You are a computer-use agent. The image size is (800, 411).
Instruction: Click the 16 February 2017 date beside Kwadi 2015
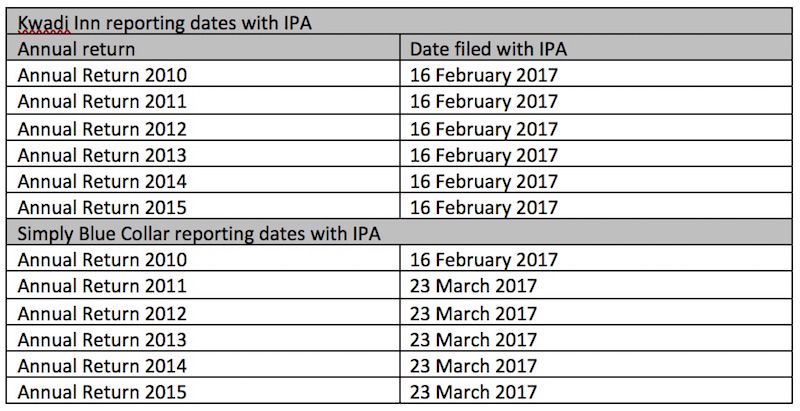(484, 208)
